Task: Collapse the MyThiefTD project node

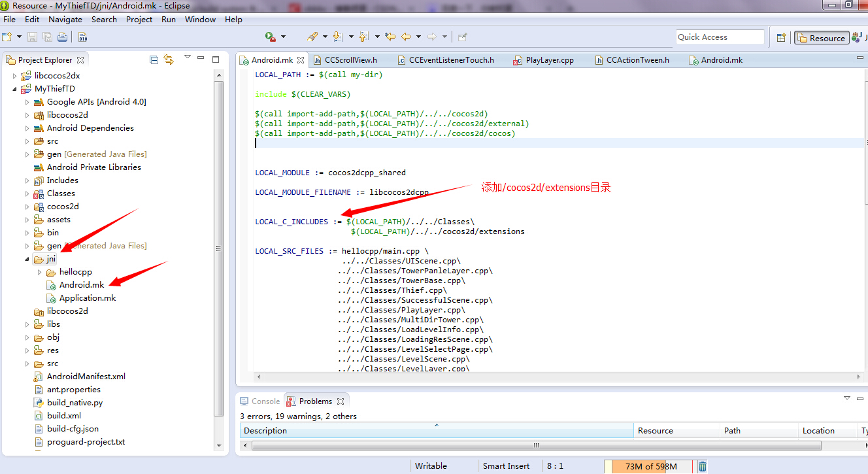Action: [x=15, y=89]
